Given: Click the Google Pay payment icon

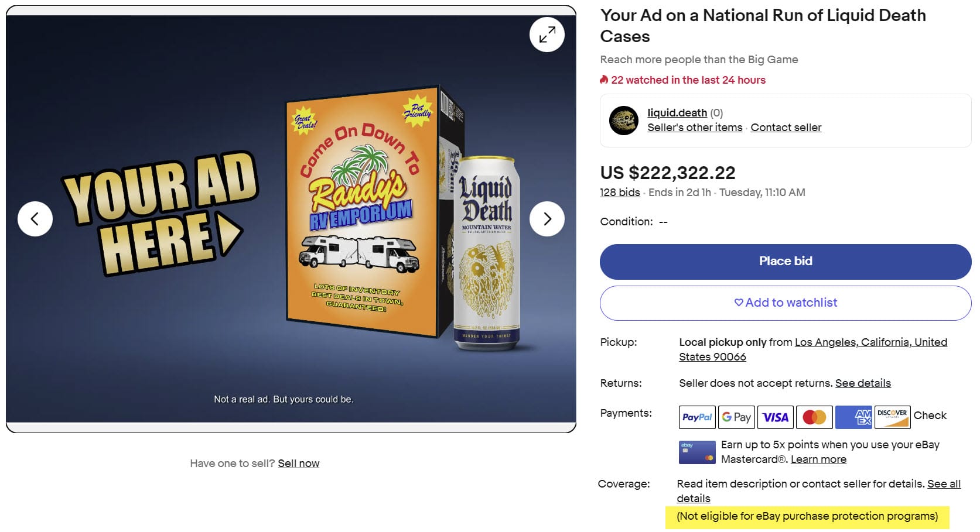Looking at the screenshot, I should tap(736, 417).
